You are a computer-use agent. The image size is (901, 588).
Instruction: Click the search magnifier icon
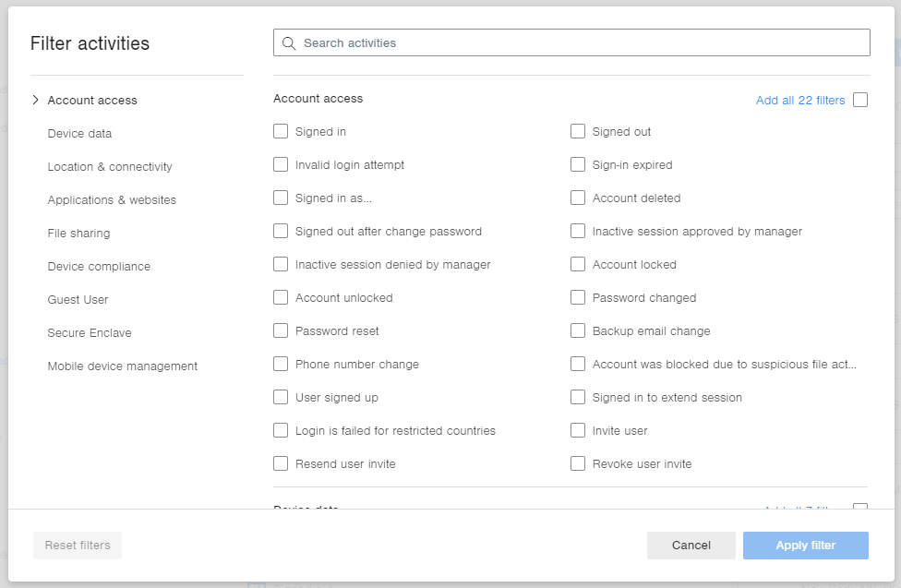tap(289, 43)
